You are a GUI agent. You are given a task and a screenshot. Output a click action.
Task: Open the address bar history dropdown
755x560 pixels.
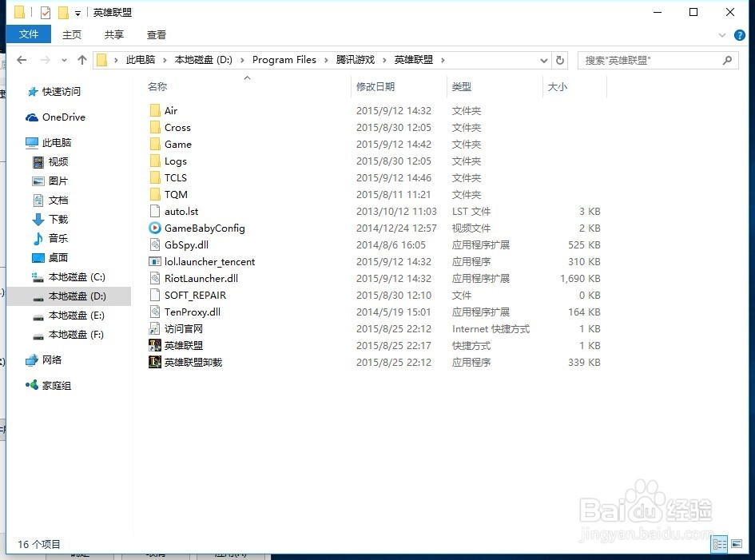[x=543, y=60]
